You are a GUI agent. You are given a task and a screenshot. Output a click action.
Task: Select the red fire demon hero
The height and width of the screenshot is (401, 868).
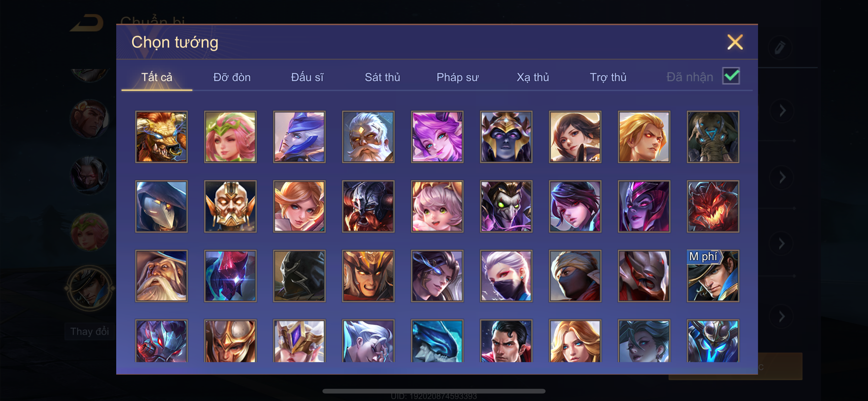pyautogui.click(x=713, y=206)
